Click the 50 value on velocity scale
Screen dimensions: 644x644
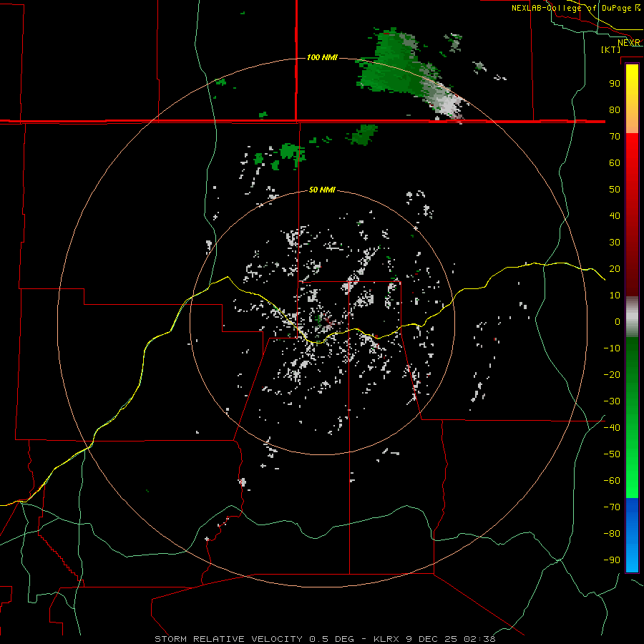[x=615, y=190]
